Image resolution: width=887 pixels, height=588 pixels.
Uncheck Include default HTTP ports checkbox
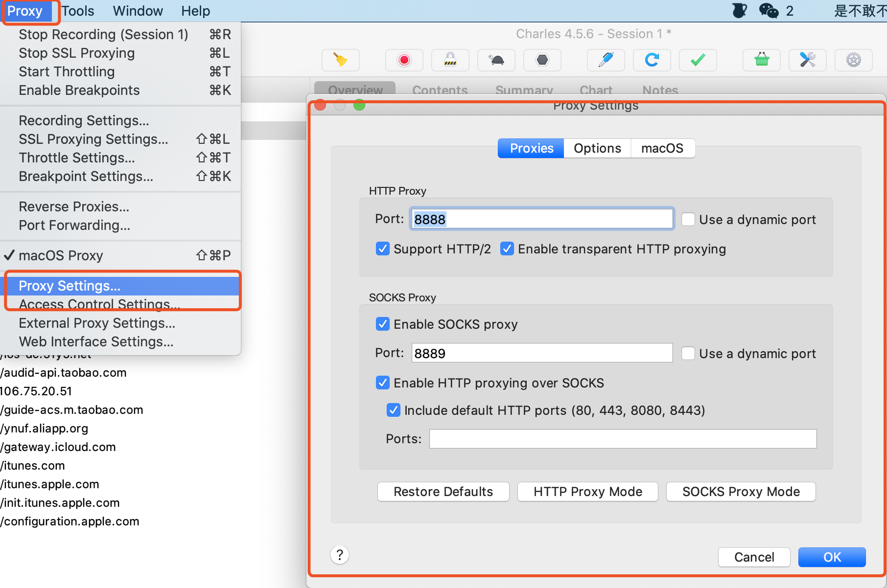click(x=394, y=410)
